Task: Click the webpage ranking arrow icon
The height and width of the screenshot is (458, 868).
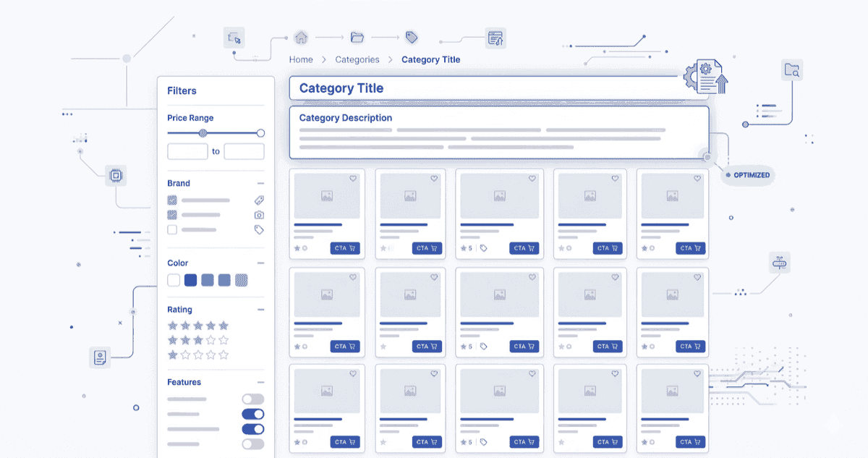Action: tap(495, 38)
